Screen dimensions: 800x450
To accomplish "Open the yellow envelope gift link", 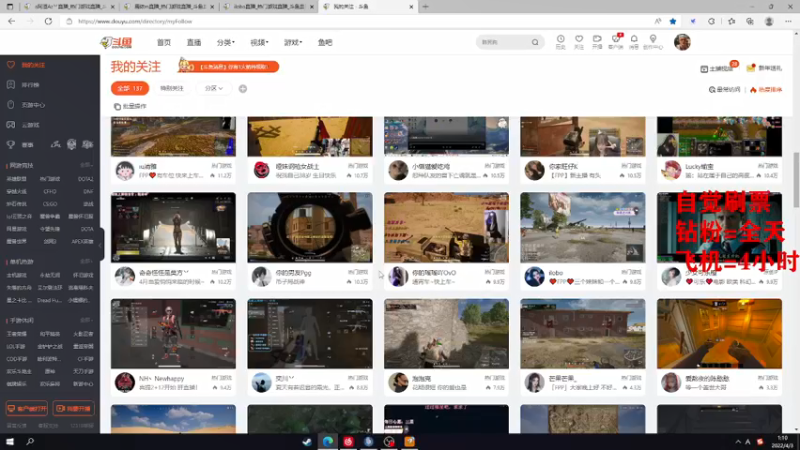I will (763, 68).
